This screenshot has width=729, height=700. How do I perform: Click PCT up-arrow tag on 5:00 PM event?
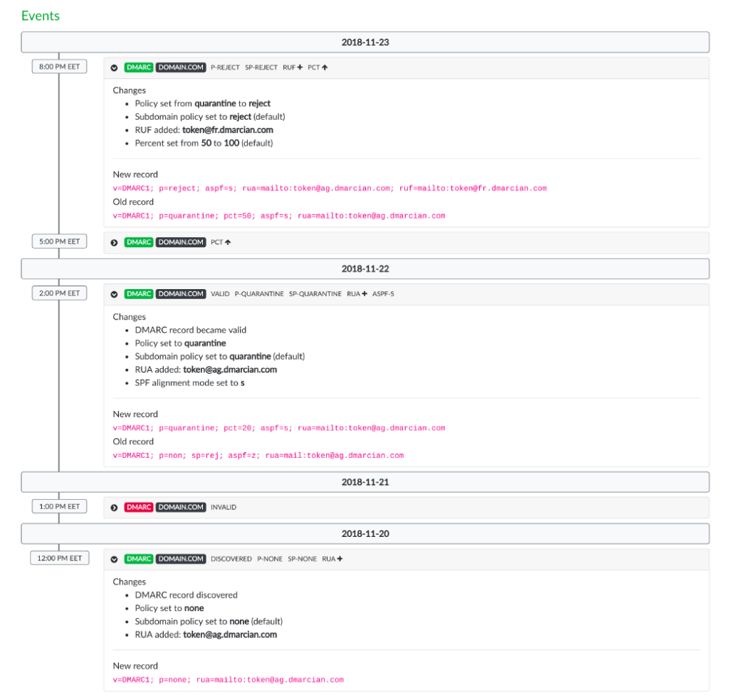pyautogui.click(x=221, y=242)
